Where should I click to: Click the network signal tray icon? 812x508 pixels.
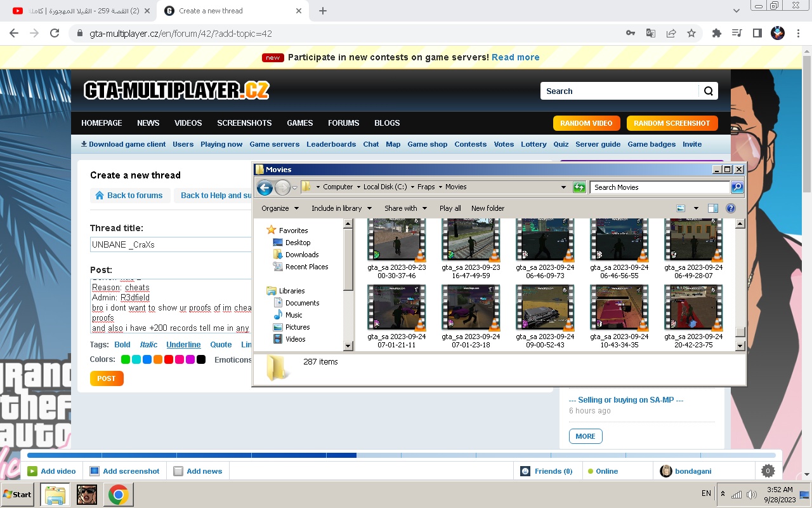point(737,494)
